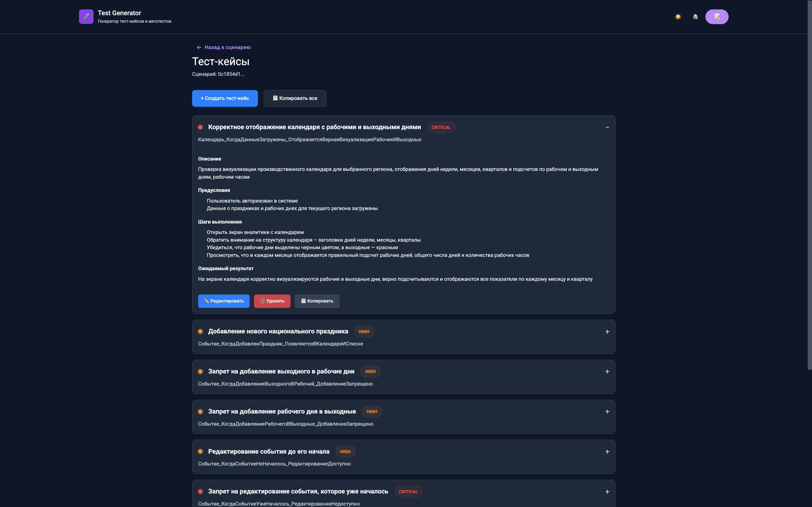Click the back arrow to the scenario
This screenshot has width=812, height=507.
coord(199,47)
